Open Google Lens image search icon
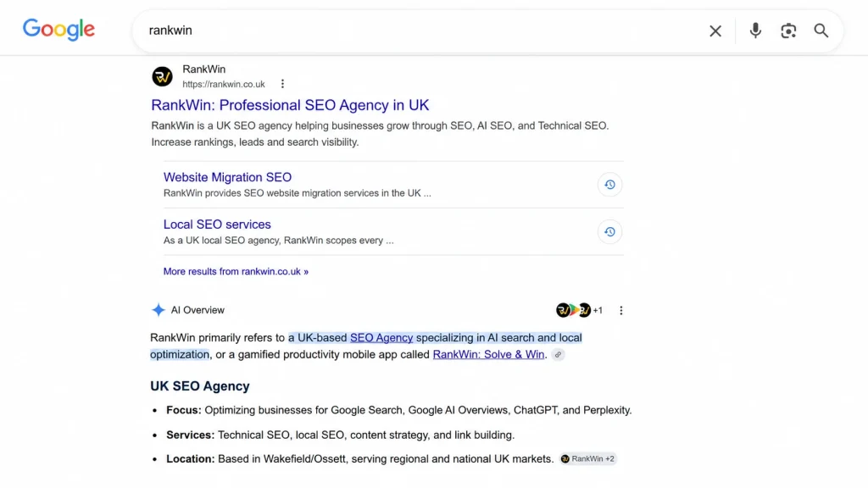The image size is (868, 488). coord(788,30)
